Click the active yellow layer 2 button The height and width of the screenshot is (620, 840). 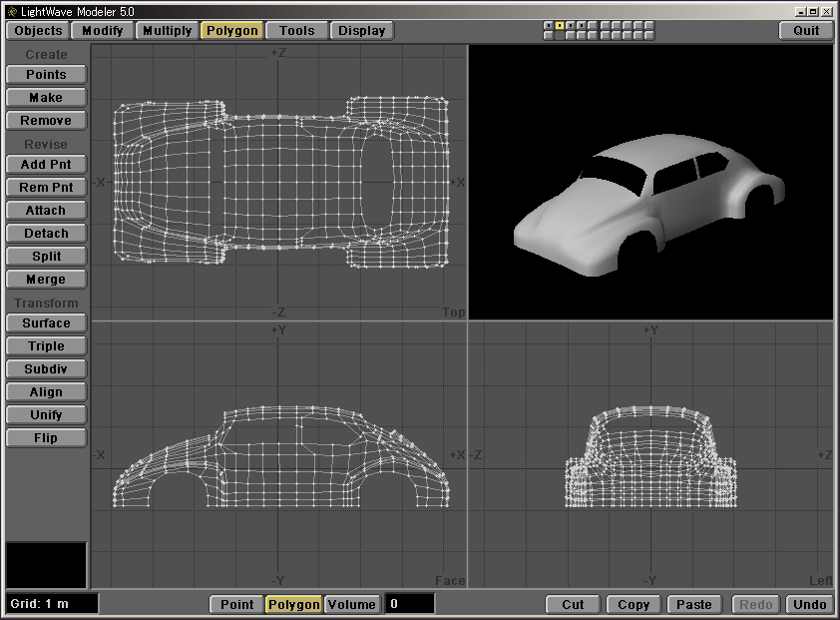coord(560,25)
